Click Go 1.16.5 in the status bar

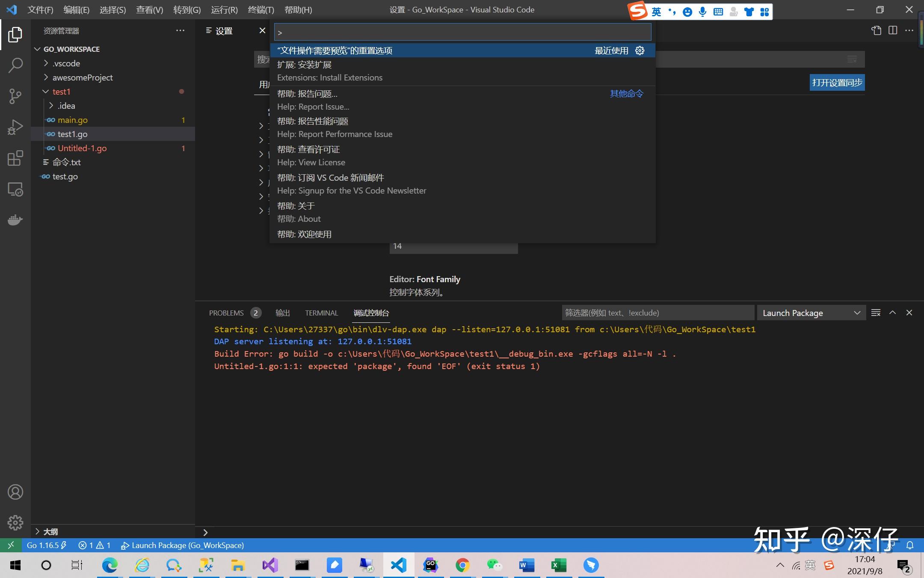[44, 545]
